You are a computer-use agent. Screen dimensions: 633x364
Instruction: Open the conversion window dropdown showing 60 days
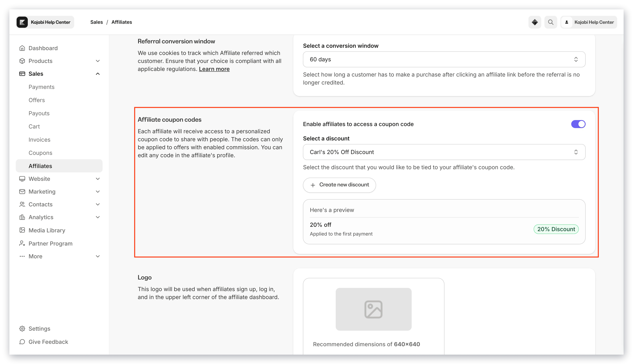coord(444,59)
